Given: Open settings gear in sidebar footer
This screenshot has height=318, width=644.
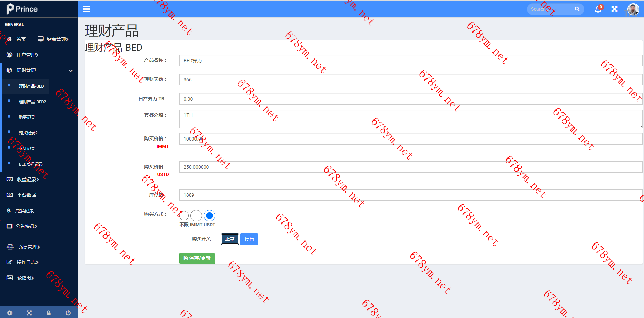Looking at the screenshot, I should (x=10, y=313).
